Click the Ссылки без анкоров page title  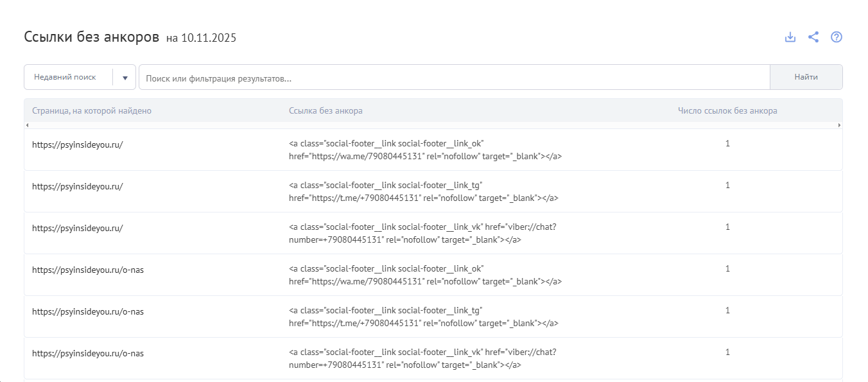click(91, 37)
